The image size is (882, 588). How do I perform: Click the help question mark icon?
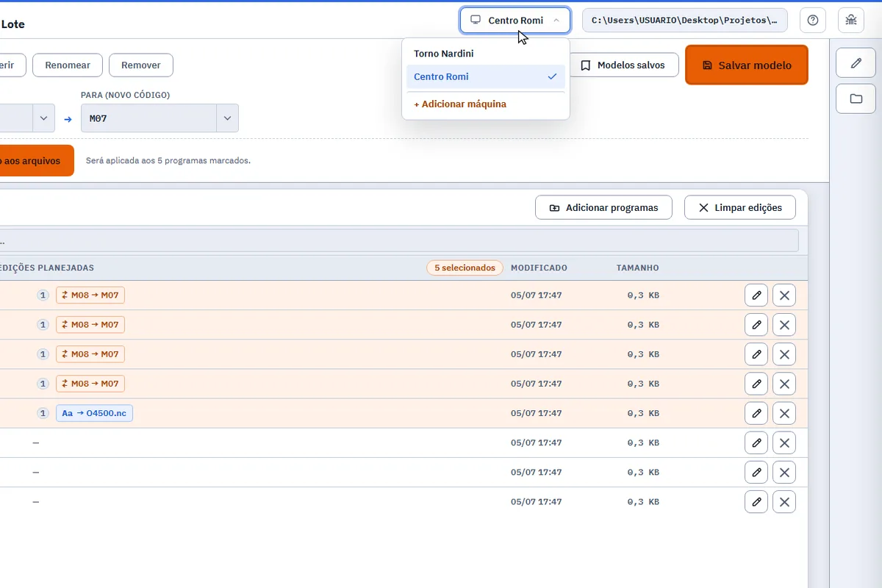pyautogui.click(x=813, y=21)
